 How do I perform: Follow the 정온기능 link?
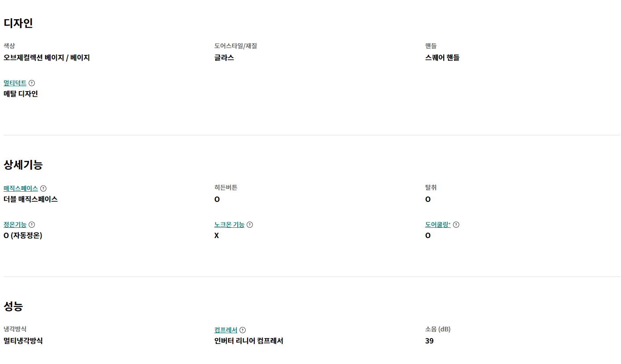(x=15, y=225)
